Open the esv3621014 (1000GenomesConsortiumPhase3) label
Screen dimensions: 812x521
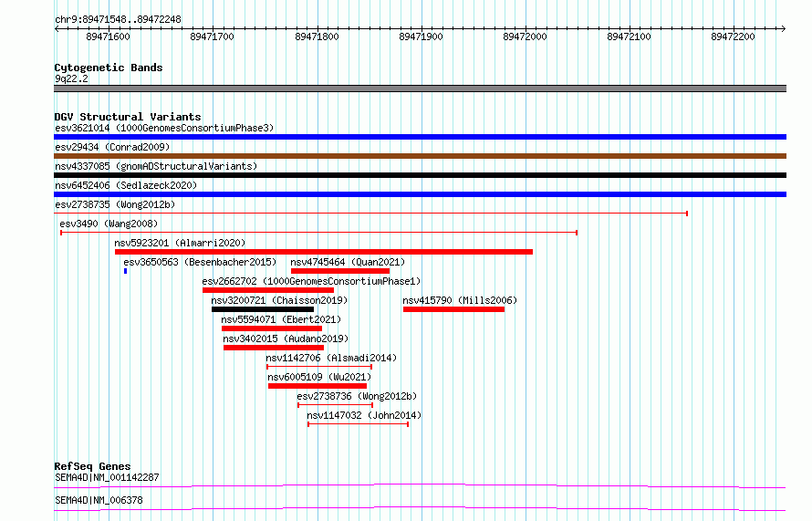164,128
